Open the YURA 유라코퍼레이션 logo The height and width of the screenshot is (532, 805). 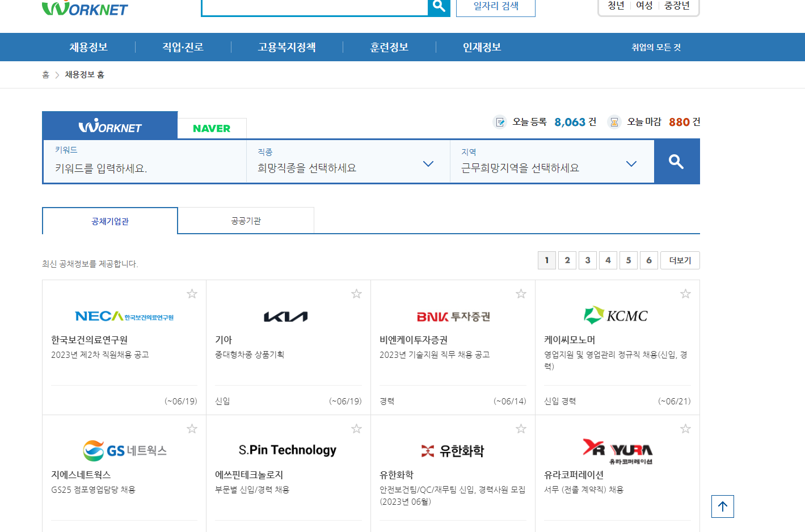pos(618,451)
